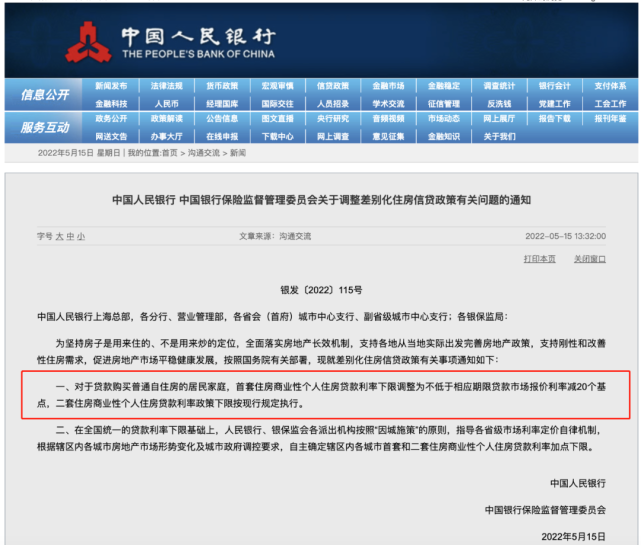Go to 市场动态 section
Screen dimensions: 641x545
point(444,119)
